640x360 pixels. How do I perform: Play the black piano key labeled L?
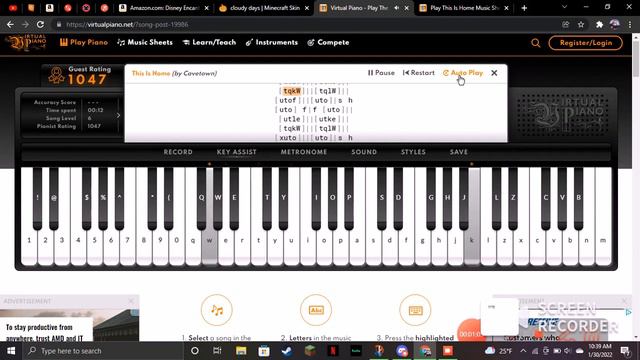coord(496,198)
